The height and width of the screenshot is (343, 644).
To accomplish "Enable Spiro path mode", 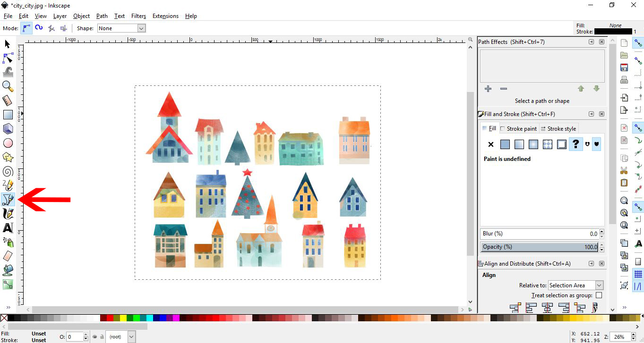I will click(39, 28).
